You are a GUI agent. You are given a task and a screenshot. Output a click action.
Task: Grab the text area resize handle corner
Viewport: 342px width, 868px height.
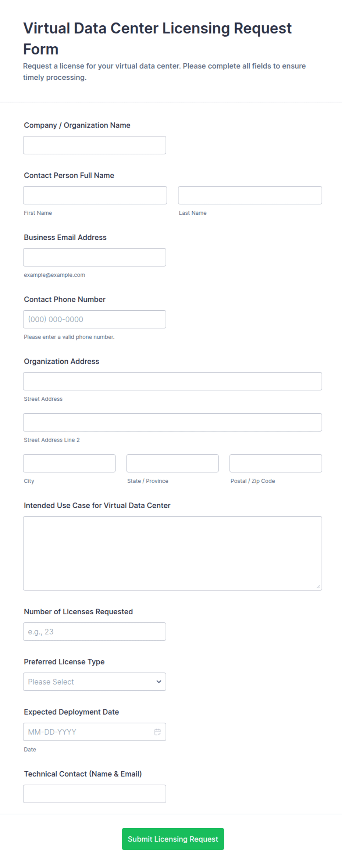point(318,587)
